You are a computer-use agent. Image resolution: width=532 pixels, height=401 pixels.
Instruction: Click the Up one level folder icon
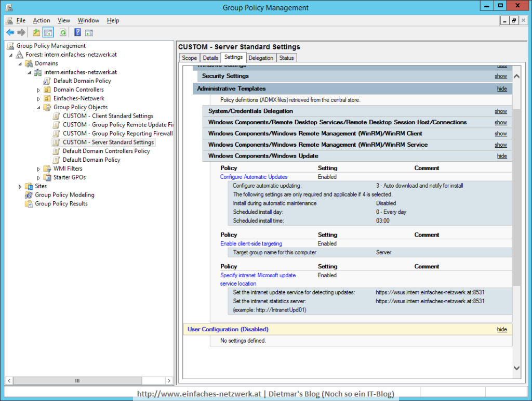(36, 32)
